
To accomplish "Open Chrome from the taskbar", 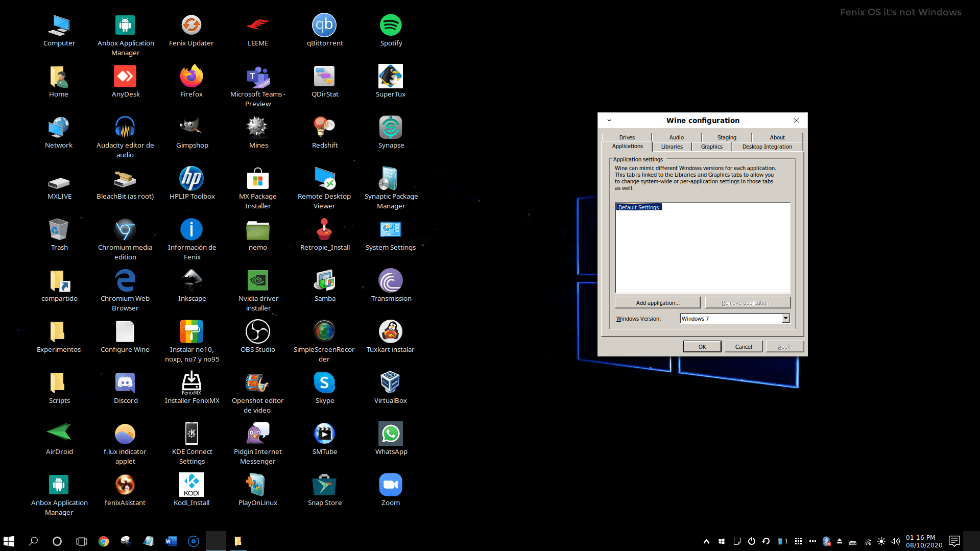I will (x=104, y=541).
